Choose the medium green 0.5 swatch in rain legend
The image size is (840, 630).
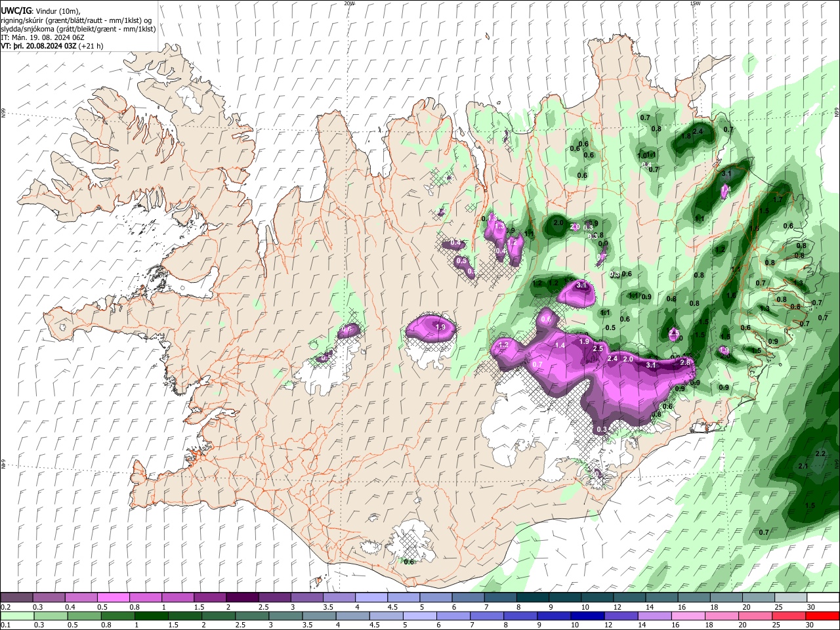85,616
